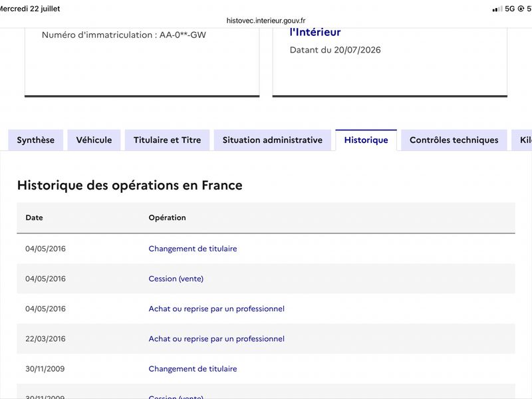Click Achat ou reprise par un professionnel 22/03/2016
The width and height of the screenshot is (532, 399).
pos(217,338)
